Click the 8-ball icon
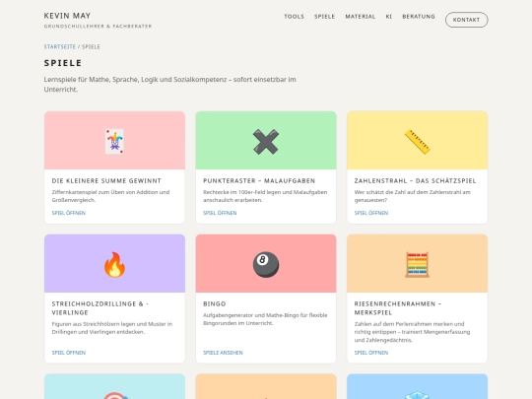 click(x=266, y=265)
